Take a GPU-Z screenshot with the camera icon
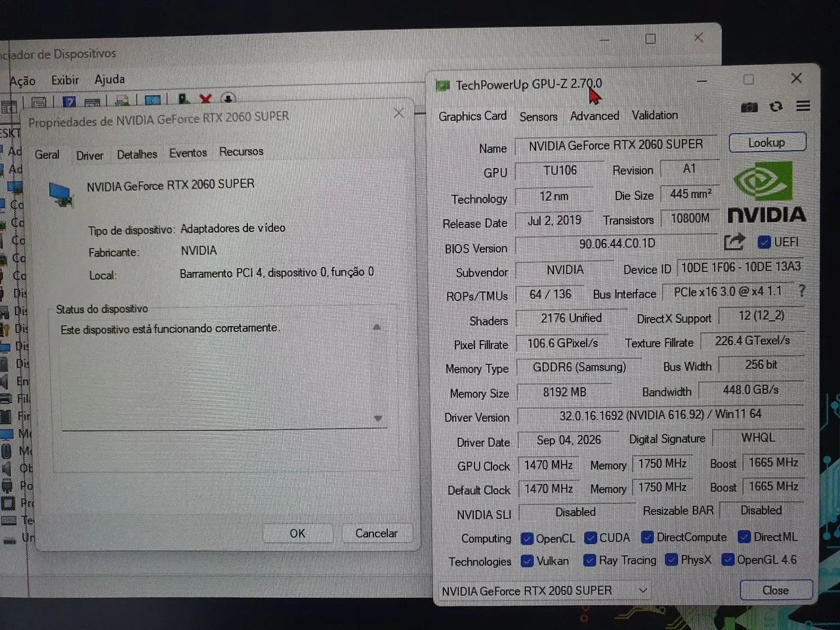This screenshot has height=630, width=840. click(x=749, y=107)
